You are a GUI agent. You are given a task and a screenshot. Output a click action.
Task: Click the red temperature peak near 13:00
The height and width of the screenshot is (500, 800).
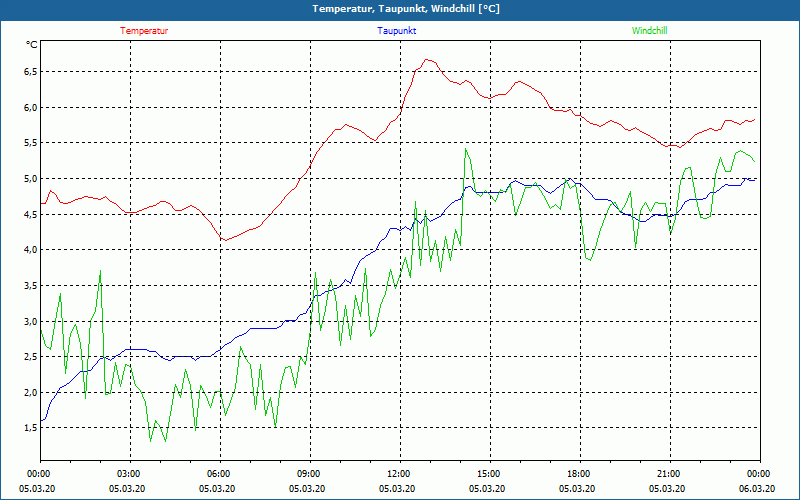pyautogui.click(x=428, y=60)
